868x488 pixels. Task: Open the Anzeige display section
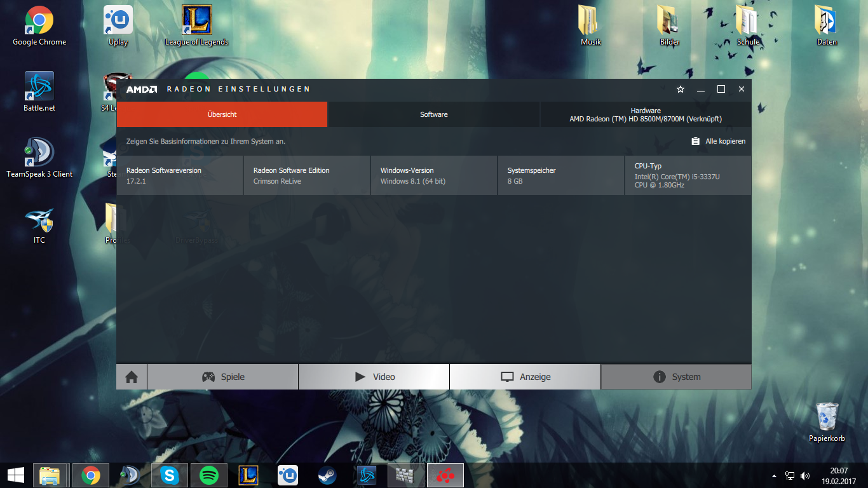point(526,377)
